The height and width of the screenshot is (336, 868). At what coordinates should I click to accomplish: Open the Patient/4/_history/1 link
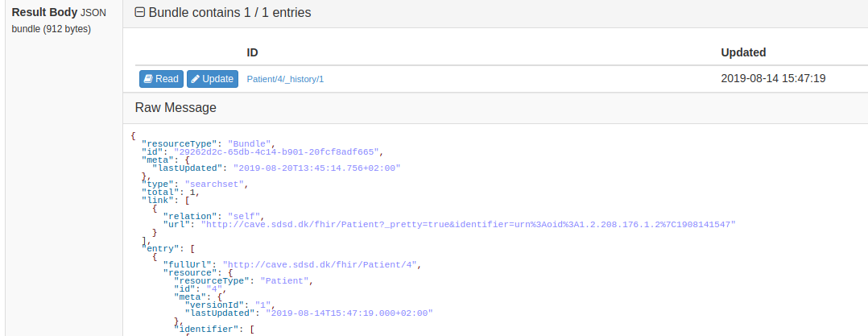click(x=284, y=79)
